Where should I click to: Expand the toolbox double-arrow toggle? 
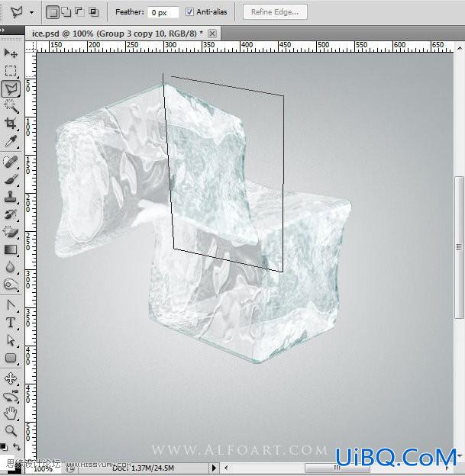[x=2, y=30]
